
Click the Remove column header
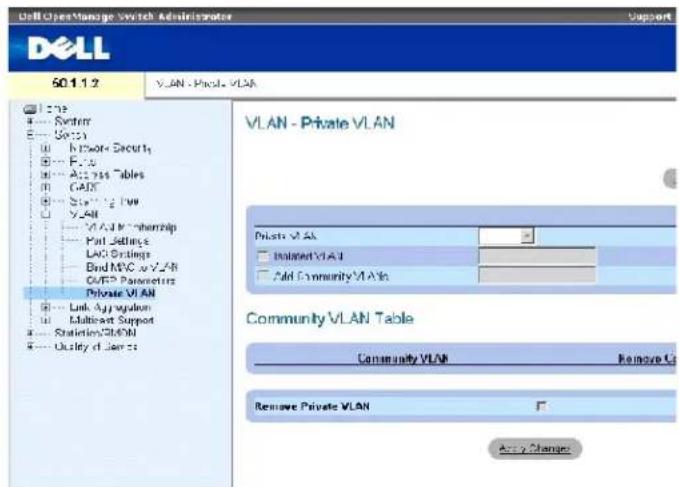pyautogui.click(x=646, y=359)
